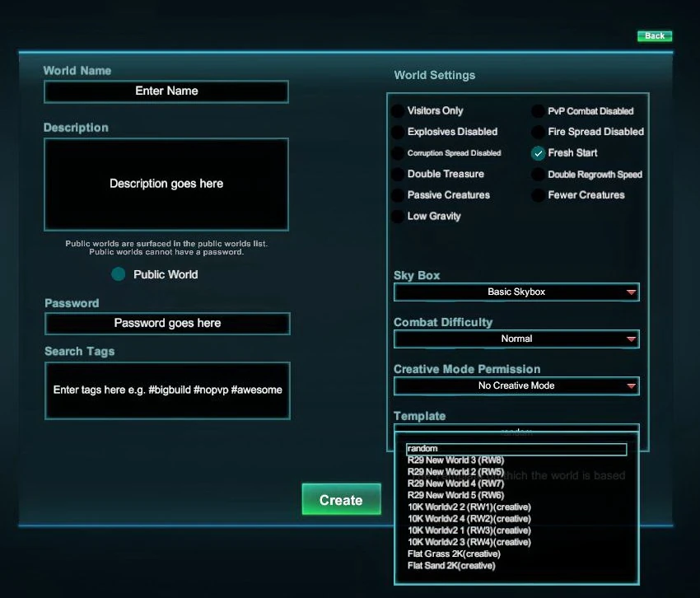The width and height of the screenshot is (700, 598).
Task: Click the Password input field
Action: (167, 324)
